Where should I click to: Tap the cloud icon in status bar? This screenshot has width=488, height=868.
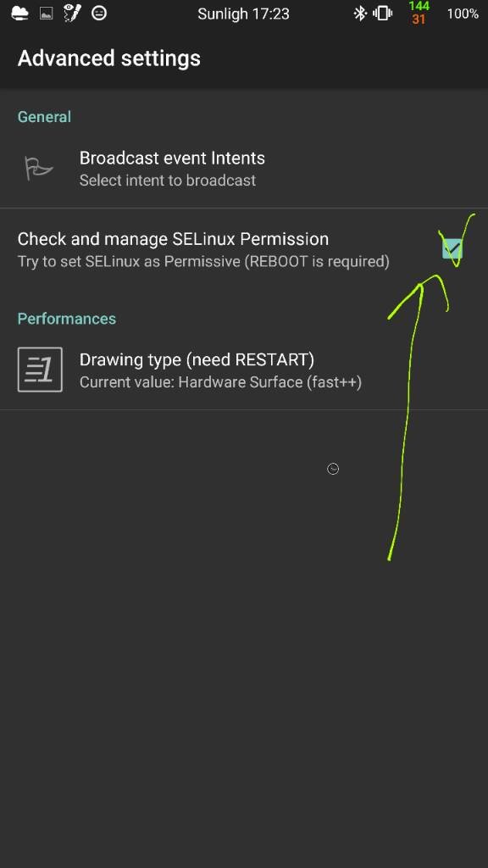[x=20, y=13]
